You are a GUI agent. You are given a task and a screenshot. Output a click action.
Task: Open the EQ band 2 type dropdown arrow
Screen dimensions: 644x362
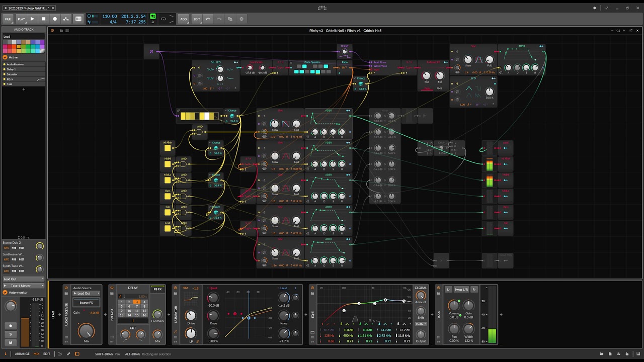point(353,324)
